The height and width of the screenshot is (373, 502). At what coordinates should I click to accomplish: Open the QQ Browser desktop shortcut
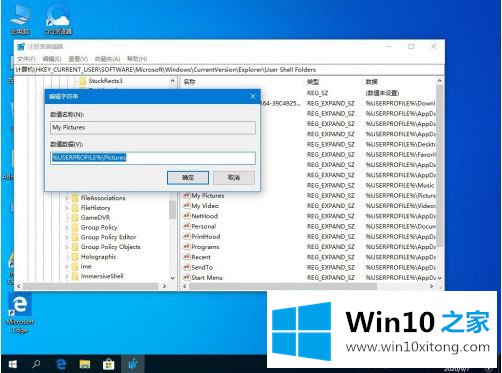pos(58,19)
